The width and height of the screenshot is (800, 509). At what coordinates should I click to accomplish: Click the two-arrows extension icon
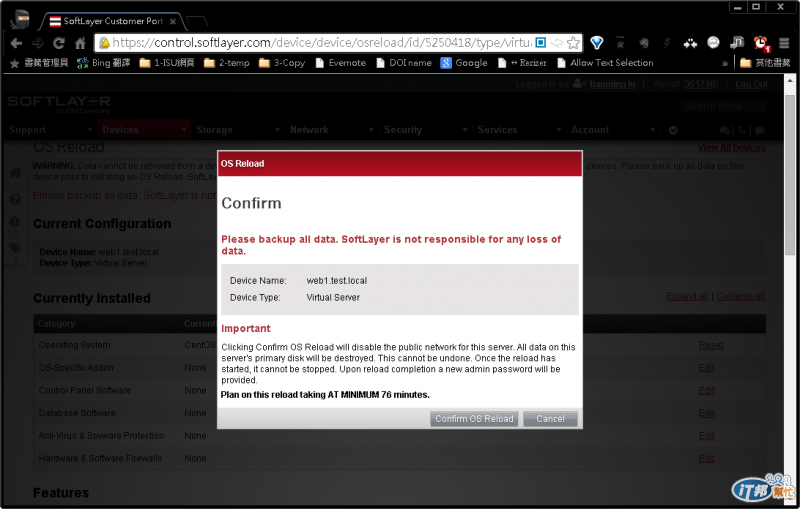pos(690,43)
